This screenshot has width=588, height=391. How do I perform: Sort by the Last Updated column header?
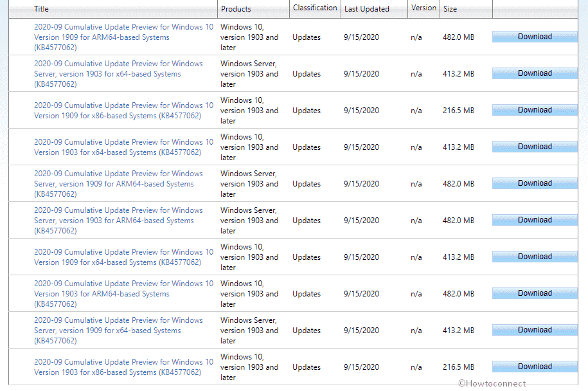point(366,9)
